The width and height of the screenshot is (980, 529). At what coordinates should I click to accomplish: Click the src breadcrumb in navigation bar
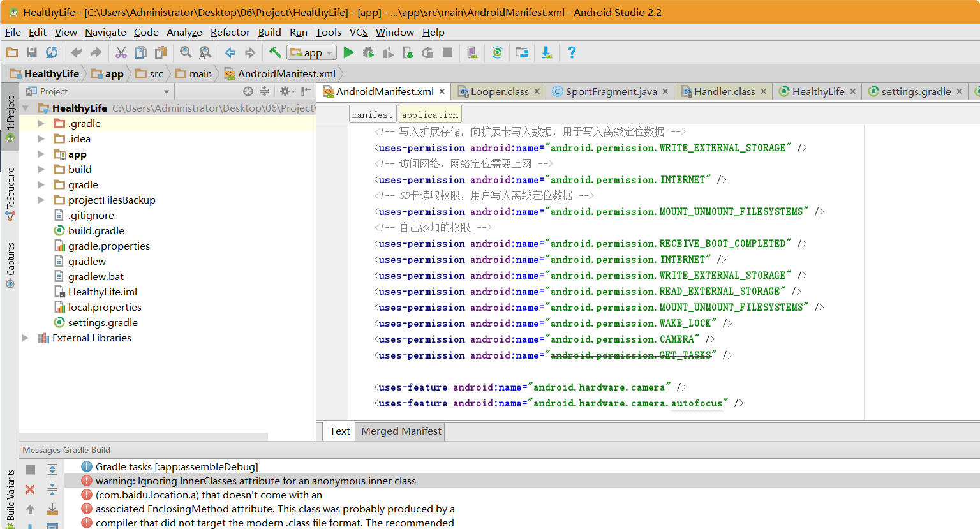[x=150, y=73]
